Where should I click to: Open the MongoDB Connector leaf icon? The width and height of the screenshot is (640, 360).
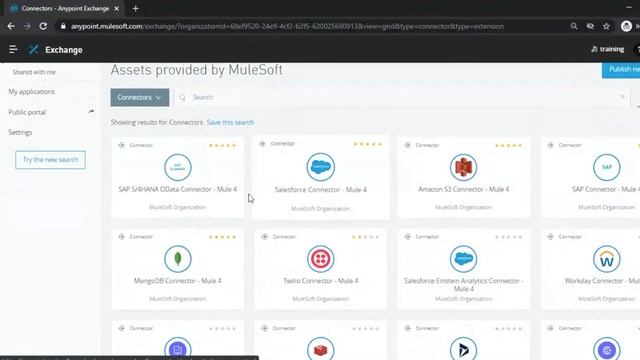[x=178, y=258]
